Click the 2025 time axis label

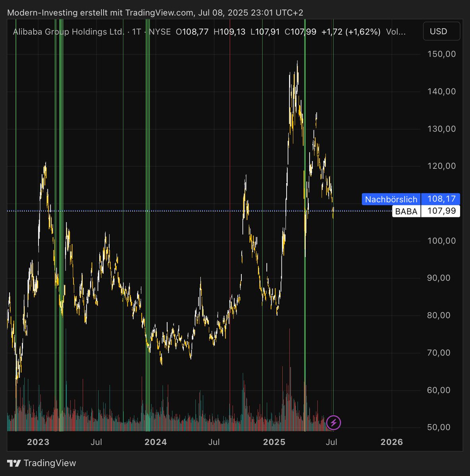(x=274, y=442)
